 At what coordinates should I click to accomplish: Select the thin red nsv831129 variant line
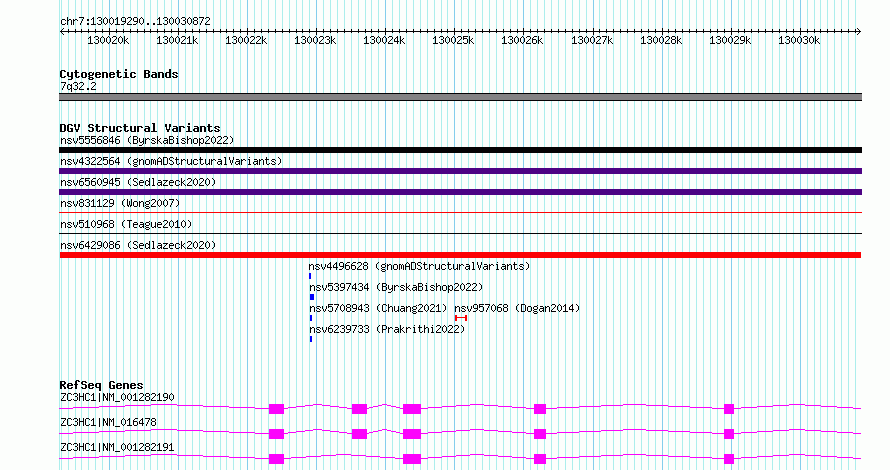460,213
